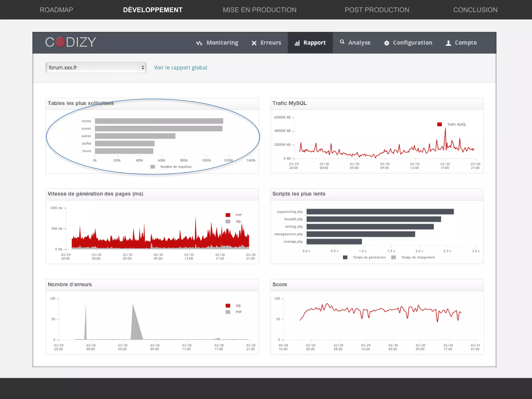This screenshot has height=399, width=532.
Task: Toggle the Trafic MySQL red legend swatch
Action: (440, 124)
